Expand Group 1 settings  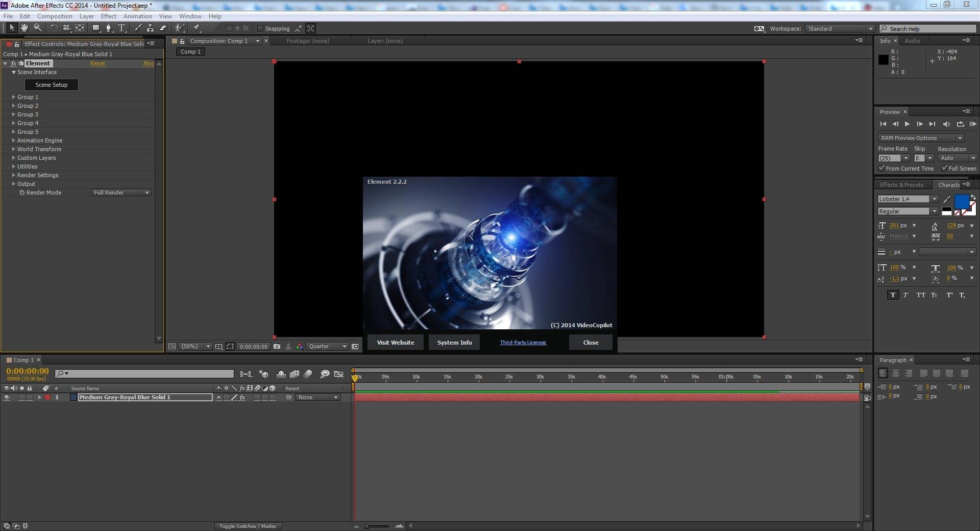14,97
